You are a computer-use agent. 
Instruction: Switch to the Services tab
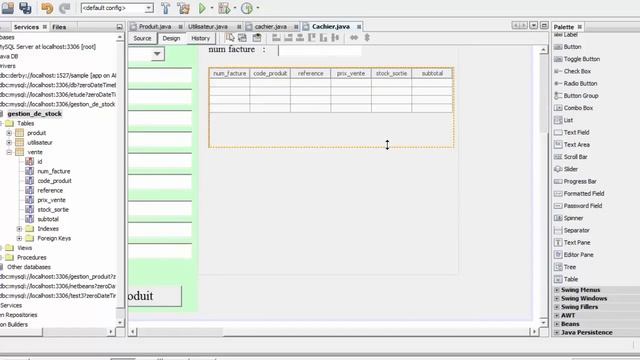[x=26, y=27]
